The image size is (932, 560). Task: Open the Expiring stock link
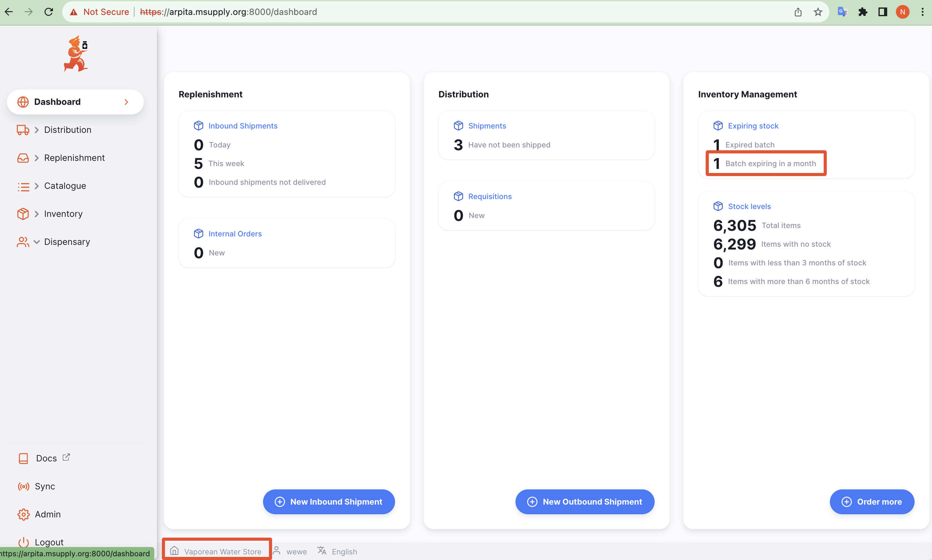753,126
